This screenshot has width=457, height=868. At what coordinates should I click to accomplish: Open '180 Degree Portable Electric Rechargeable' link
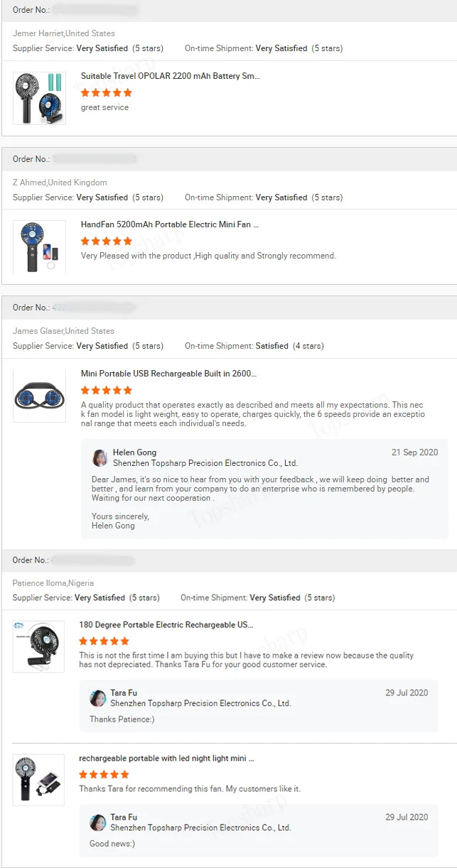(x=166, y=625)
